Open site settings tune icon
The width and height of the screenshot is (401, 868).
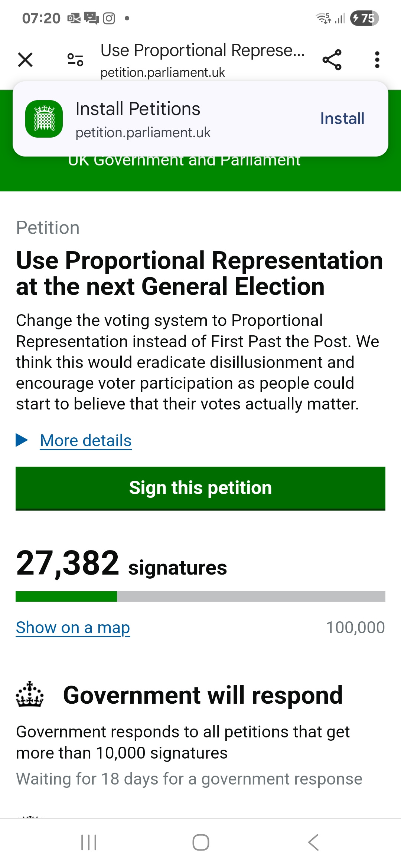click(75, 60)
